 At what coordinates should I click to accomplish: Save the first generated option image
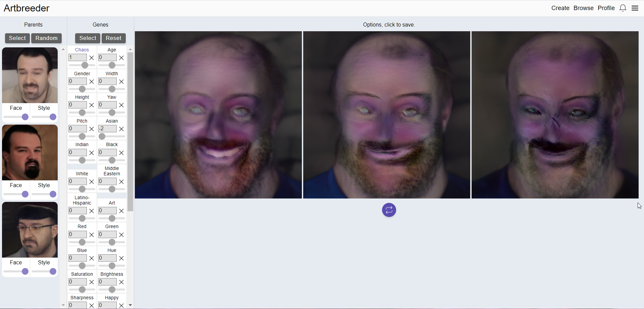[218, 115]
